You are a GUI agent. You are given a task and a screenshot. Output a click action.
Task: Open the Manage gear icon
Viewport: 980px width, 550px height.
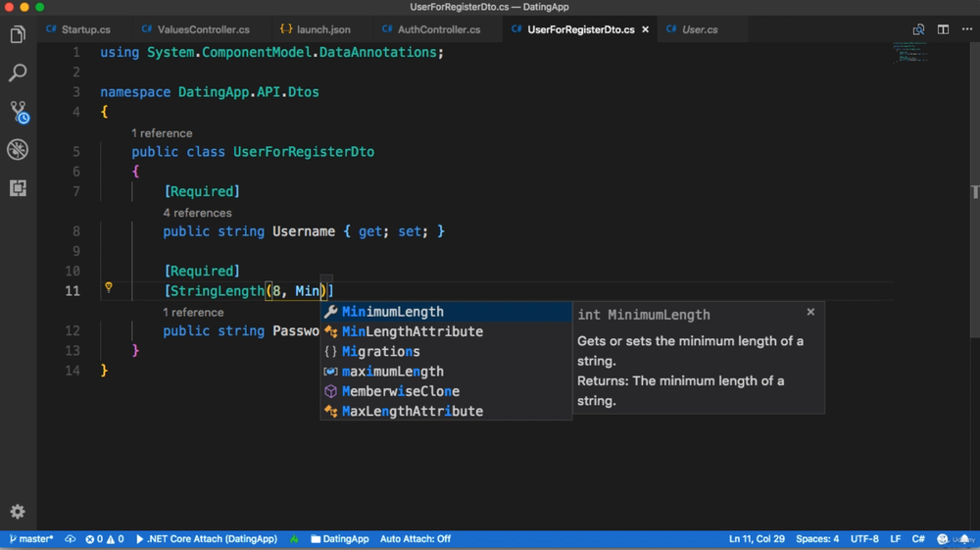(18, 511)
